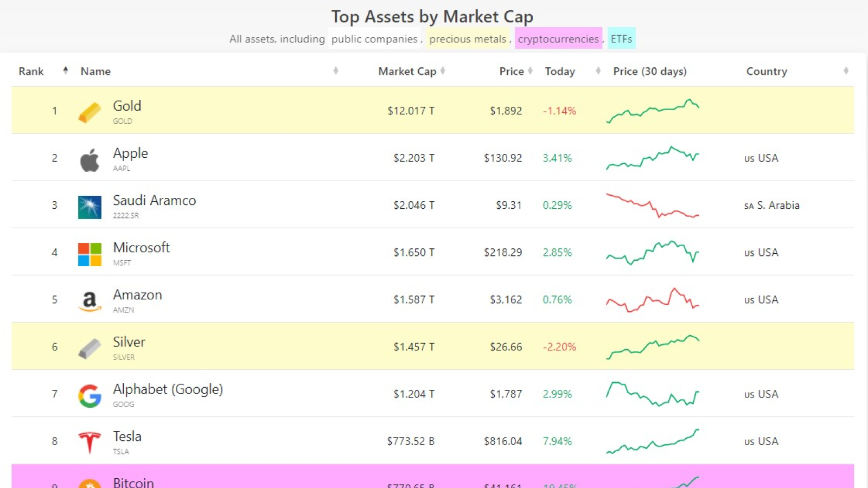The width and height of the screenshot is (868, 488).
Task: Click Silver's 30-day price chart
Action: (653, 346)
